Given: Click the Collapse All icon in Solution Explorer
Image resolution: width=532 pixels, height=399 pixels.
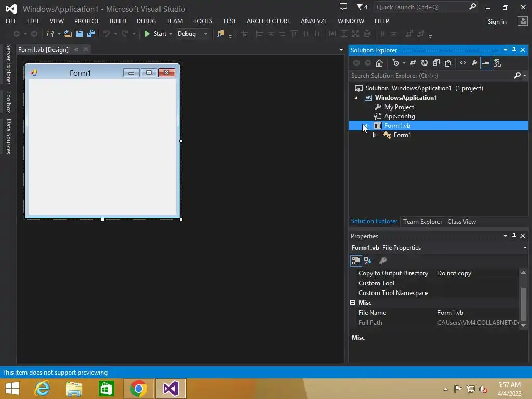Looking at the screenshot, I should pos(436,63).
